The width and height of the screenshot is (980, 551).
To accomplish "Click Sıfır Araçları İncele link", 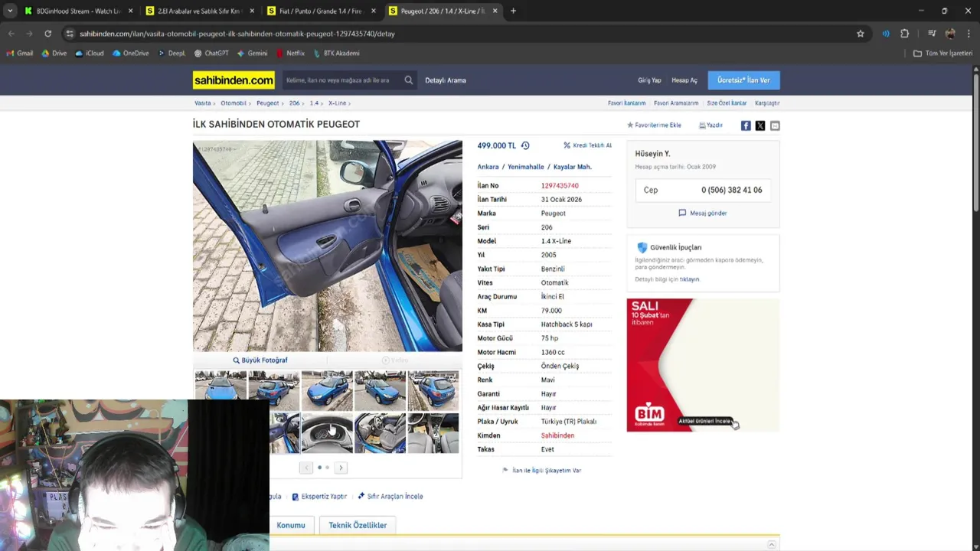I will tap(390, 497).
